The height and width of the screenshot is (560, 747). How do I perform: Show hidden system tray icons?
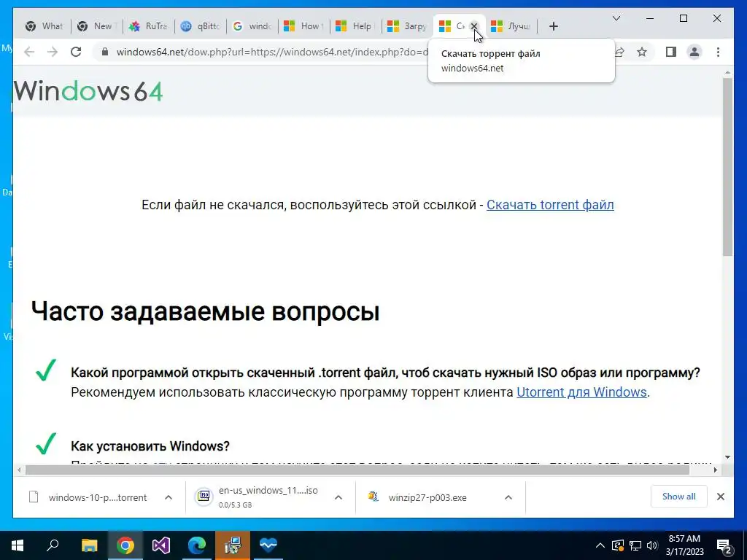point(600,545)
